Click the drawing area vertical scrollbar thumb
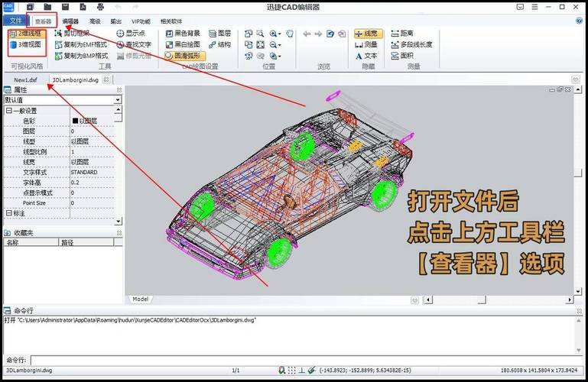 tap(578, 173)
